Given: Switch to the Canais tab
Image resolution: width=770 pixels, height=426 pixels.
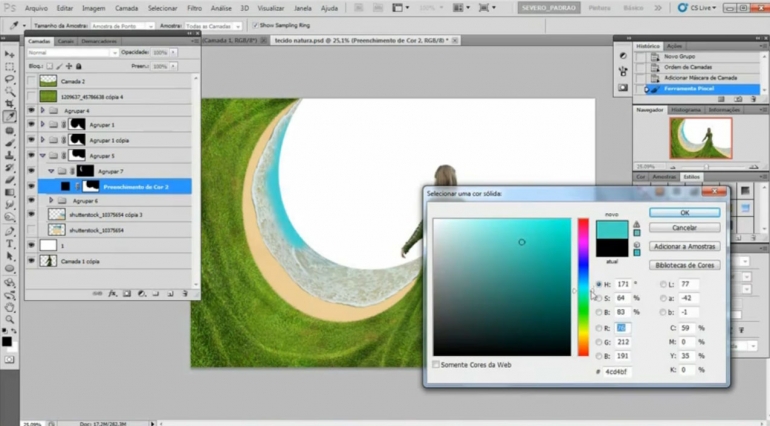Looking at the screenshot, I should pos(66,41).
